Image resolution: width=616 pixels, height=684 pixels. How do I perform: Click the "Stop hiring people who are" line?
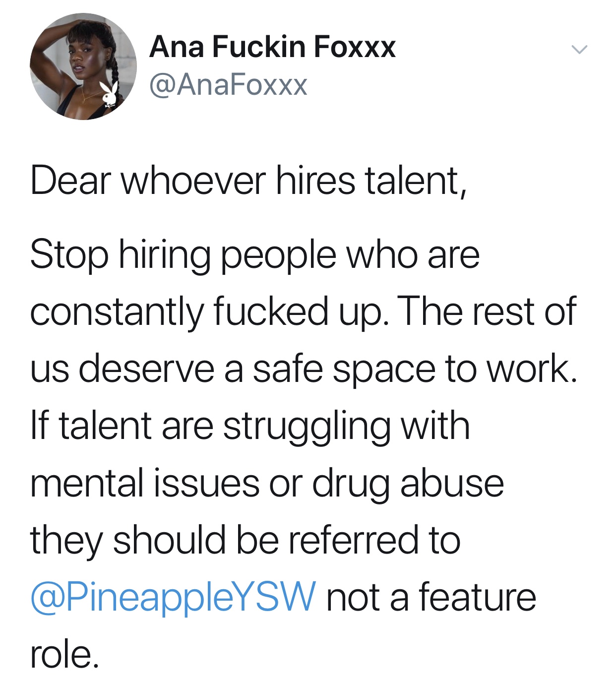[x=254, y=255]
